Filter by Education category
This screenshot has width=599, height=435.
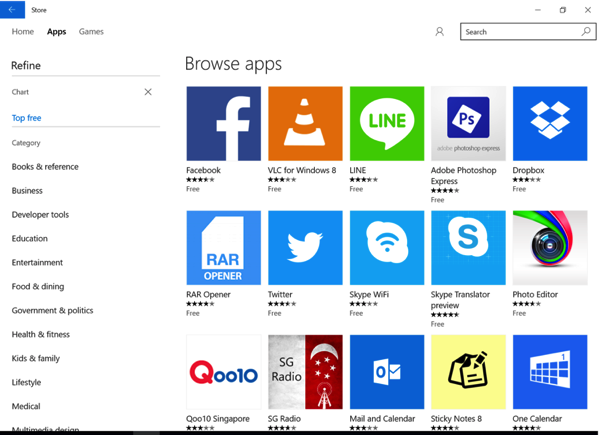[x=30, y=239]
